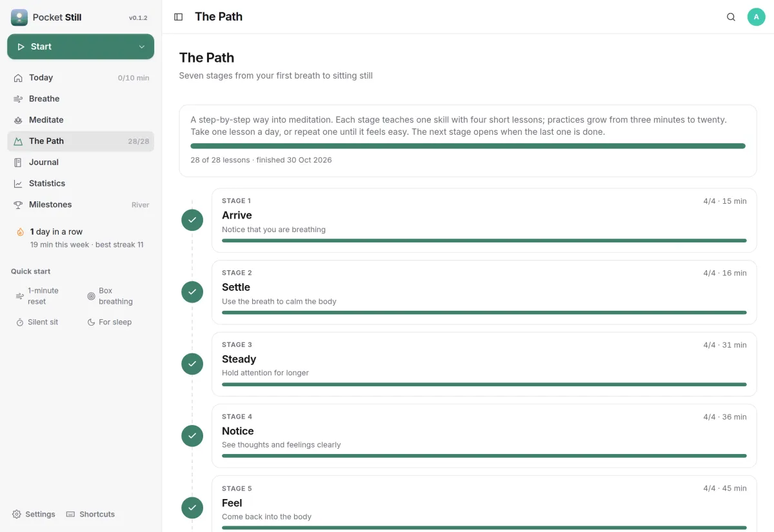Open the Breathe section
The width and height of the screenshot is (774, 532).
click(x=81, y=99)
